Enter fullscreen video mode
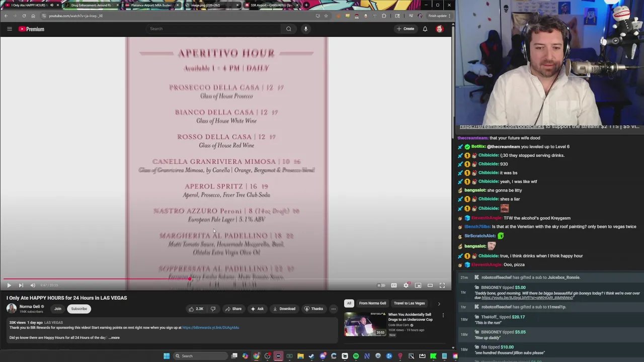Screen dimensions: 644x362 [x=442, y=285]
